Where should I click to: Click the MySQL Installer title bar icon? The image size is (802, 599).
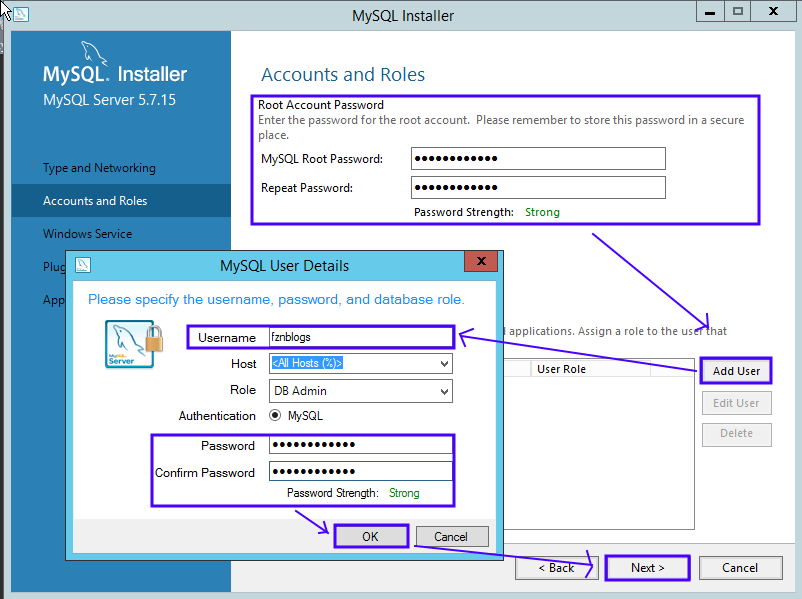(21, 14)
